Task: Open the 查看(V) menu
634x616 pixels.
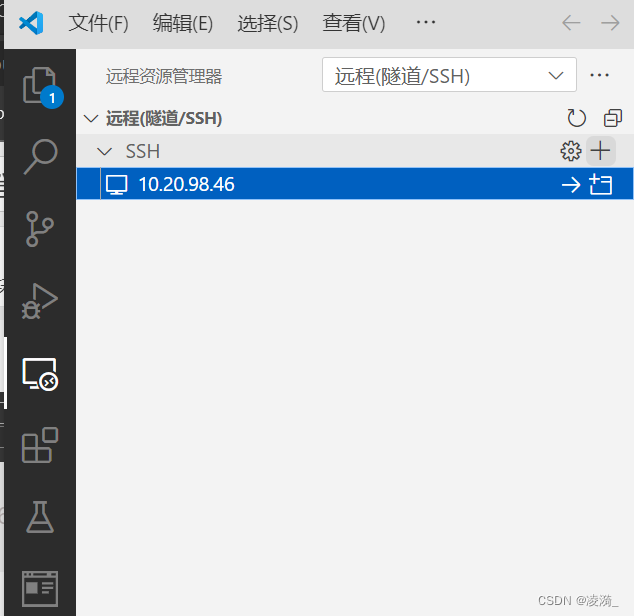Action: [354, 23]
